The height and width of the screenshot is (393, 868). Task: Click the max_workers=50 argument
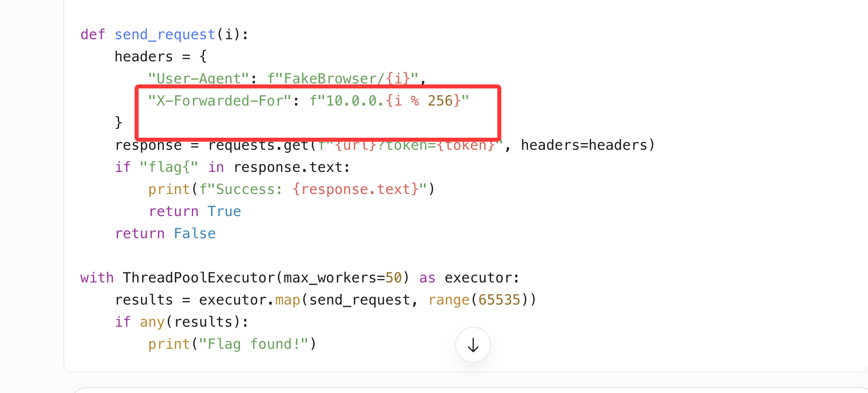click(x=343, y=278)
